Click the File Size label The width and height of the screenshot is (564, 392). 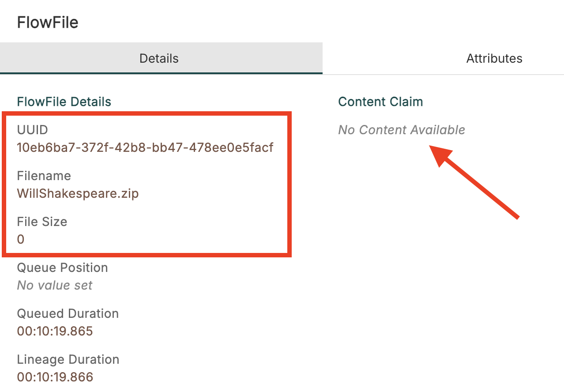click(42, 222)
